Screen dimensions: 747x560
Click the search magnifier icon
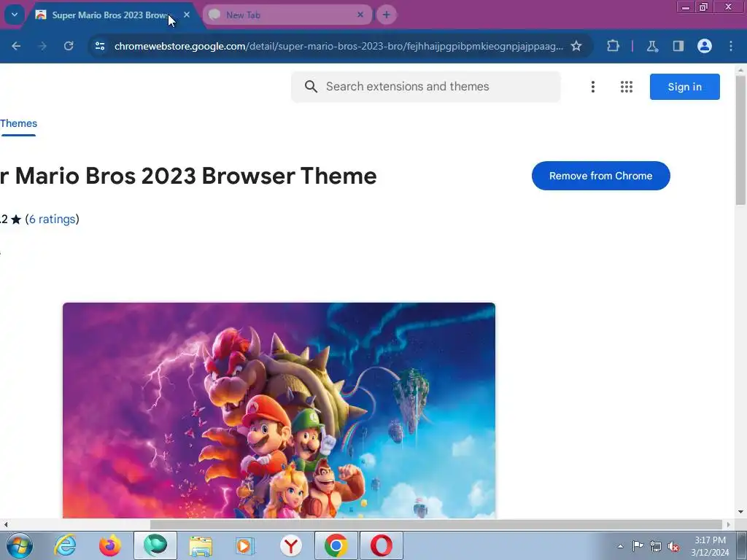(311, 87)
